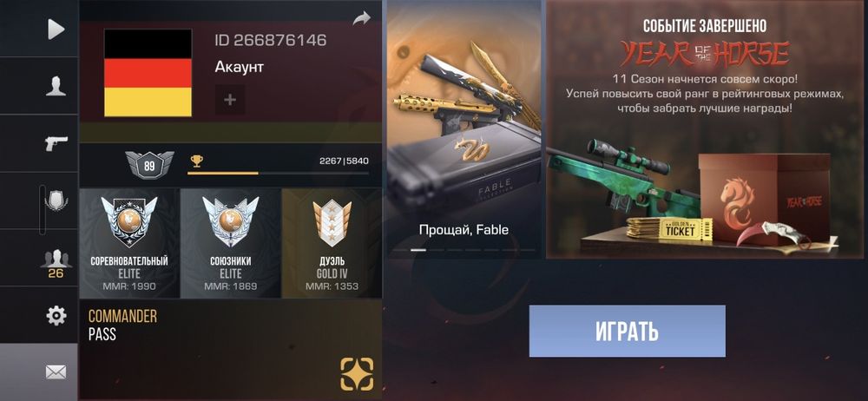Click the plus button under Акаунт

point(230,101)
